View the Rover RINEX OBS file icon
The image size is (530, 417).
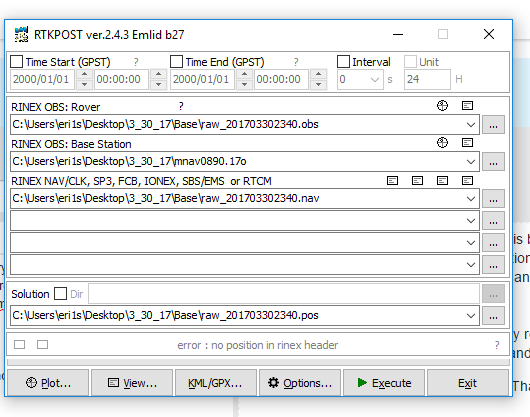point(467,106)
